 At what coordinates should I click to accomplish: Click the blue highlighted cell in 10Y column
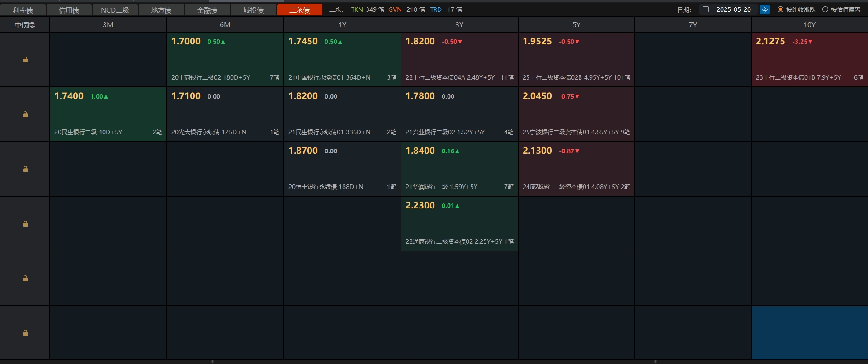[810, 333]
